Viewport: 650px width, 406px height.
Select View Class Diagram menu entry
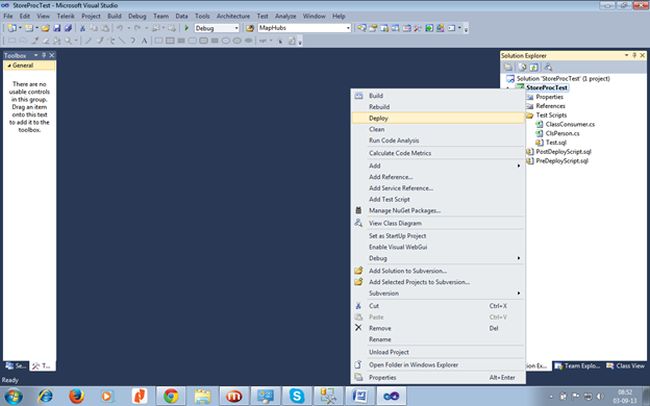point(438,223)
